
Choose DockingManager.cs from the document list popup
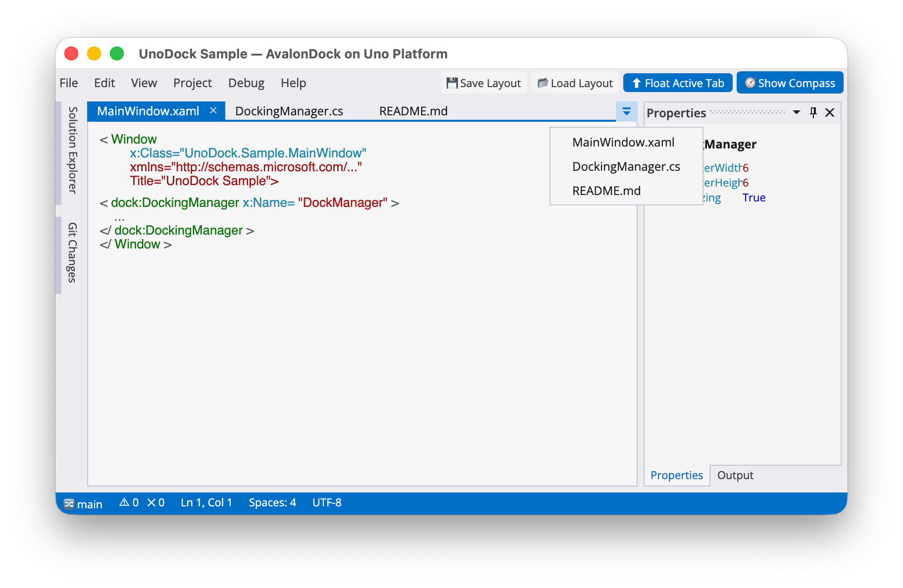626,166
